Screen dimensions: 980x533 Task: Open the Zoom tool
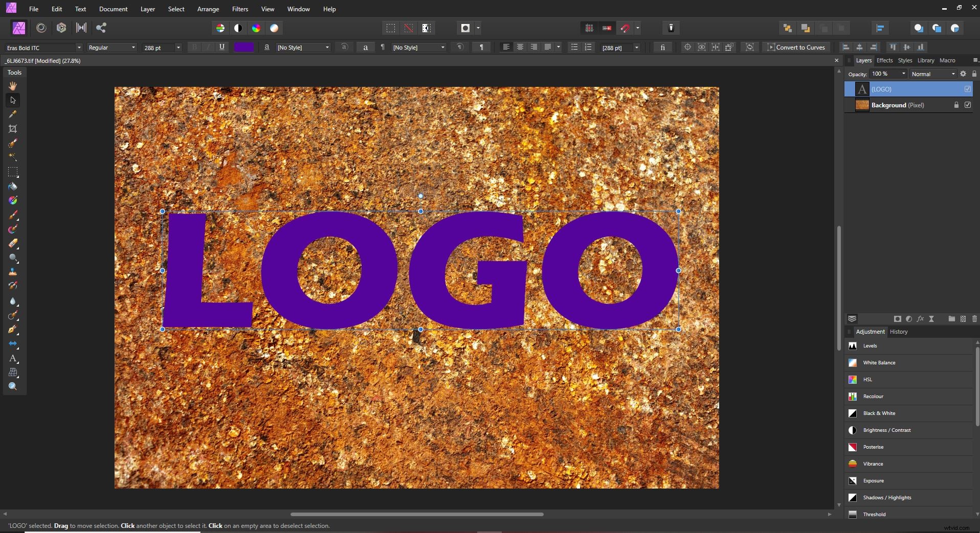point(12,387)
